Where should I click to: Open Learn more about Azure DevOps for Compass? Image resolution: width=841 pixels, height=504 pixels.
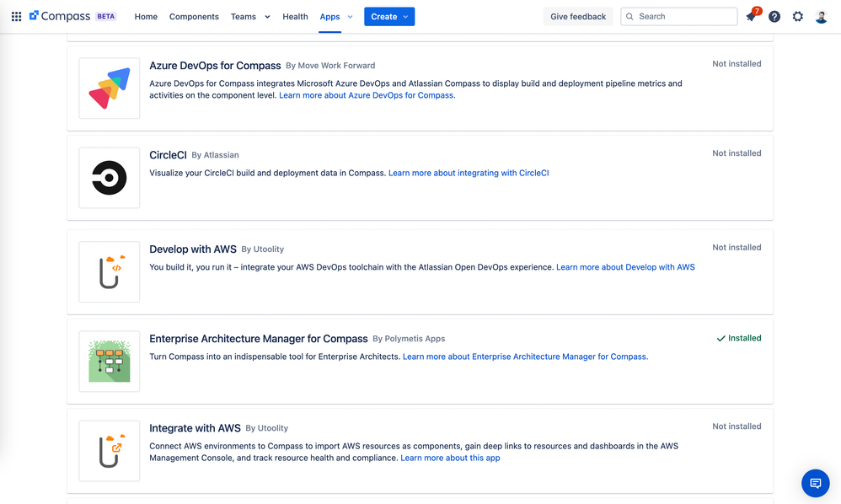click(367, 95)
